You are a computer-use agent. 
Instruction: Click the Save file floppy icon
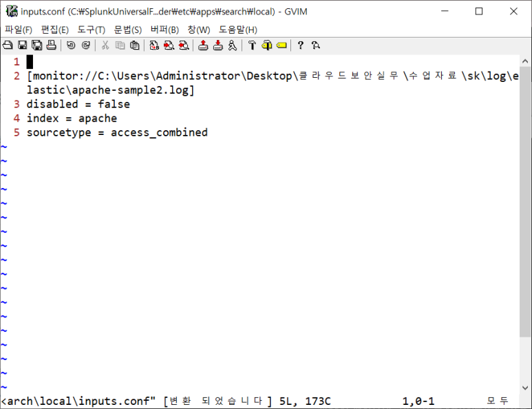[23, 45]
